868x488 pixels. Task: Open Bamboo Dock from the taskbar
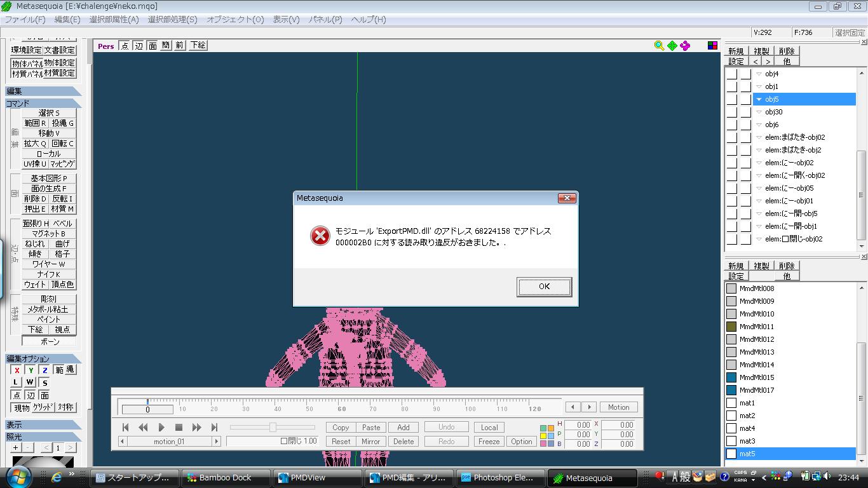point(226,478)
